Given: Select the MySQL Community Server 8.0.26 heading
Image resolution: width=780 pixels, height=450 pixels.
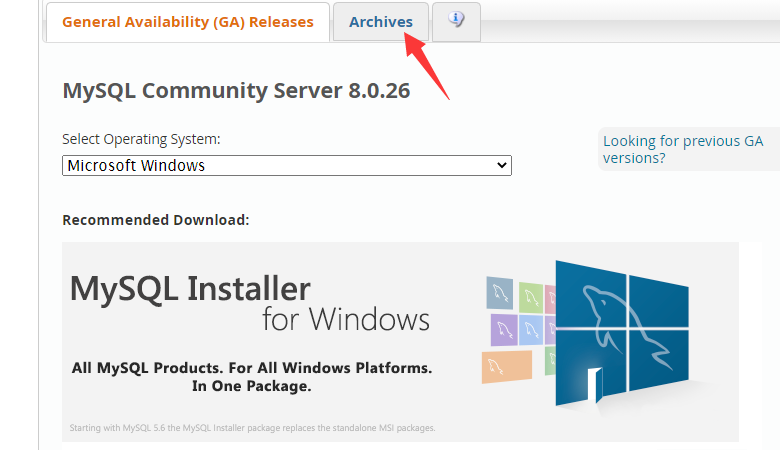Looking at the screenshot, I should (236, 90).
